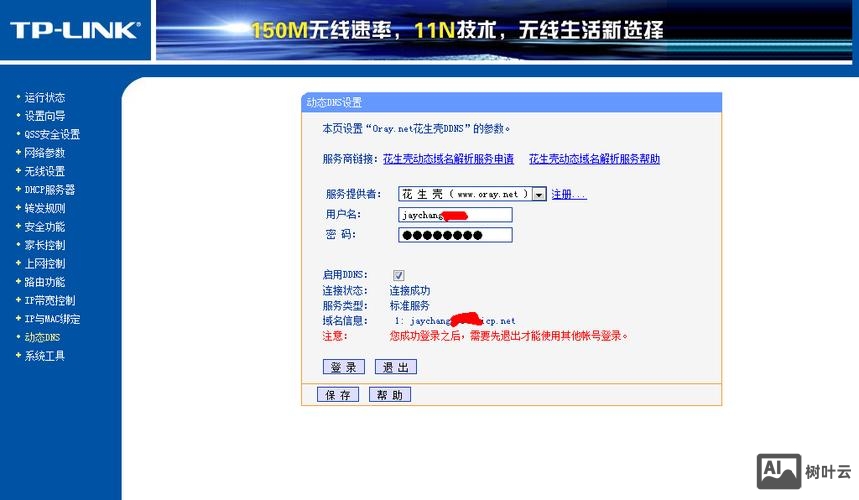Expand 上网控制 menu

[x=44, y=263]
